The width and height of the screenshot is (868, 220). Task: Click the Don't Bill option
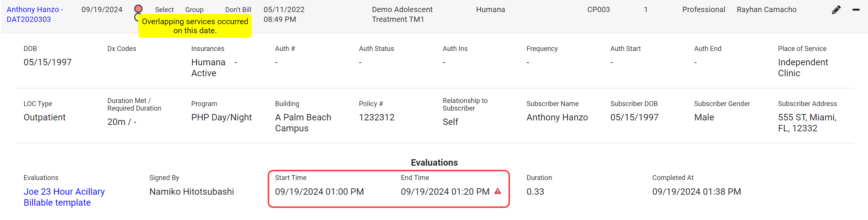click(238, 10)
